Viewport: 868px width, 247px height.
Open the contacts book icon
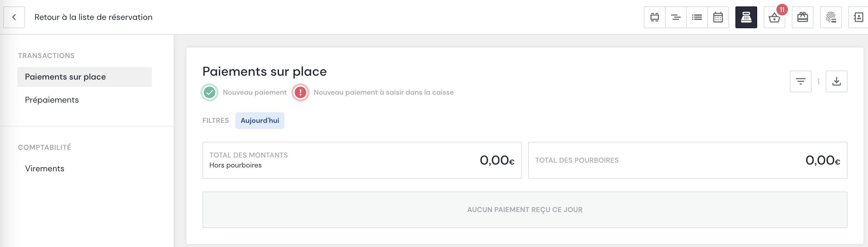(x=858, y=17)
